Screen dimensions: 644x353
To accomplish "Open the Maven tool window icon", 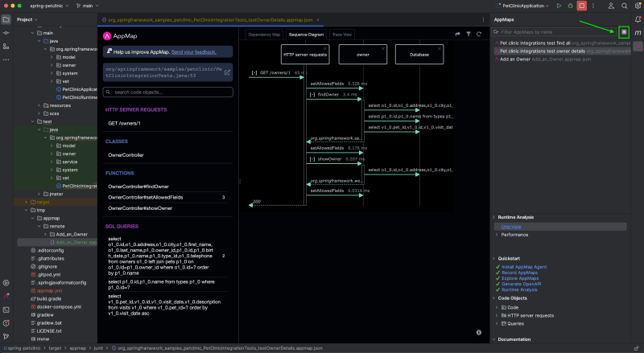I will pos(638,33).
